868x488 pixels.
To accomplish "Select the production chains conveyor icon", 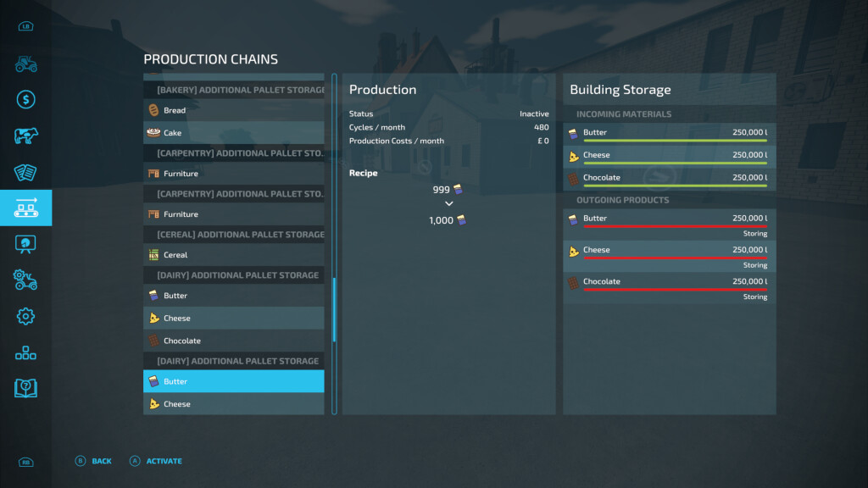I will (x=25, y=208).
